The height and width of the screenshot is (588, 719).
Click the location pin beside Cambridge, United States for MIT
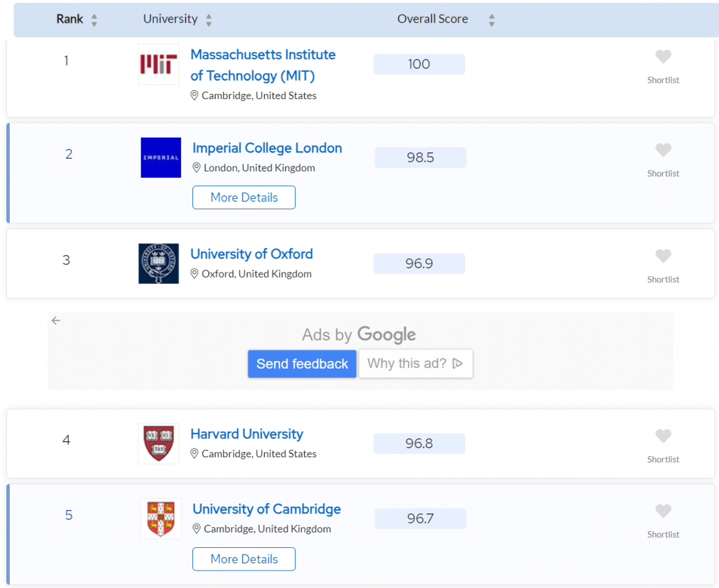(194, 96)
